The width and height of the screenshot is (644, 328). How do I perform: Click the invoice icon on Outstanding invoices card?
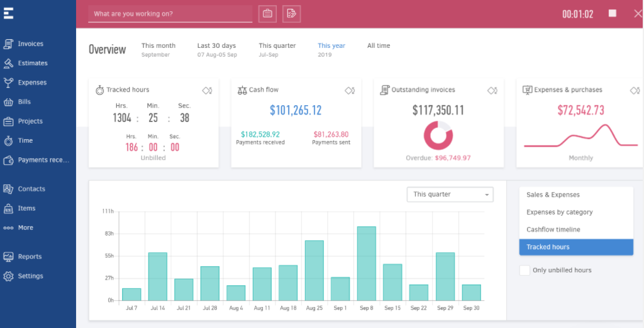(385, 90)
